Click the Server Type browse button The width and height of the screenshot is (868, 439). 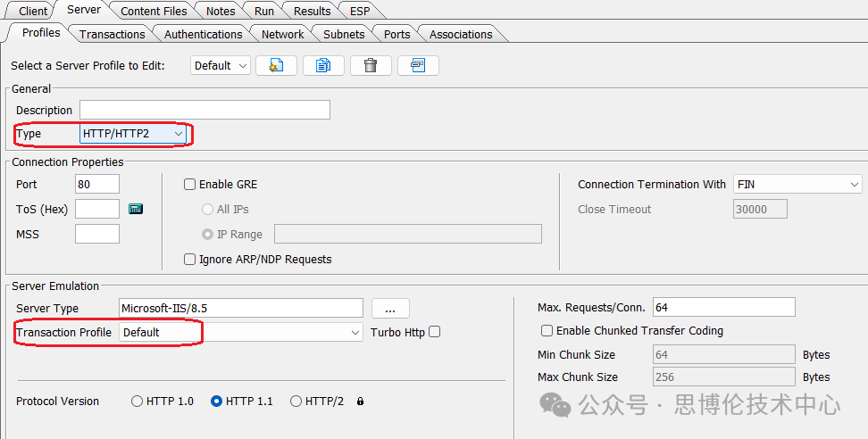pyautogui.click(x=390, y=309)
